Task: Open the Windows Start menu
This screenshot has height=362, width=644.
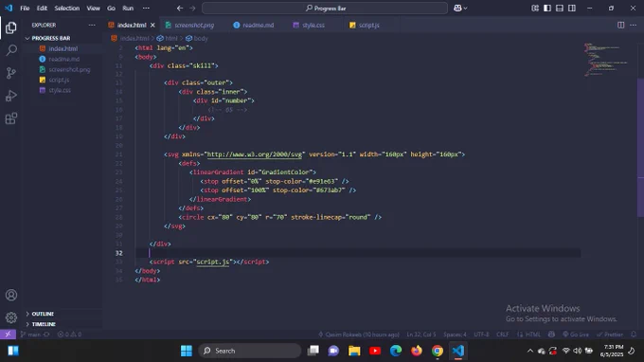Action: (x=186, y=351)
